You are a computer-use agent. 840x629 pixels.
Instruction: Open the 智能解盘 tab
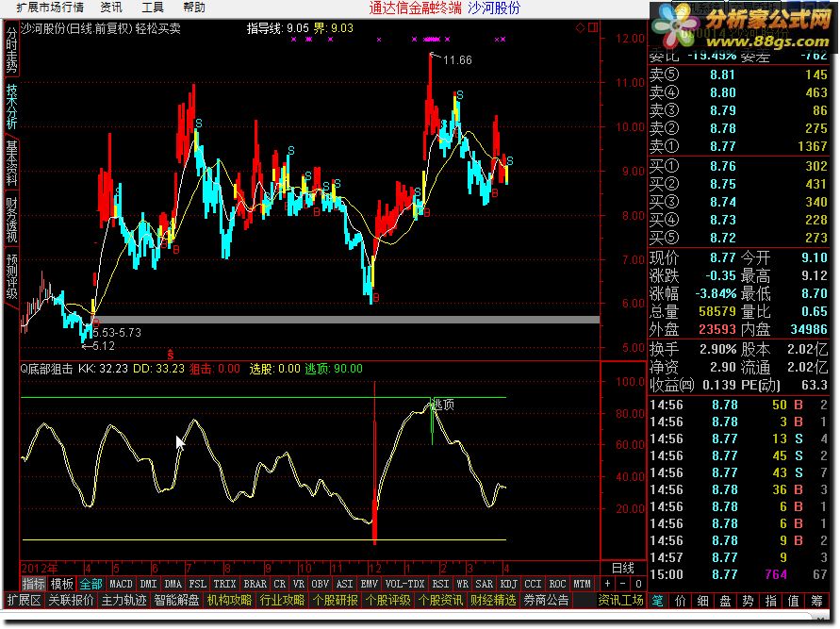(176, 600)
